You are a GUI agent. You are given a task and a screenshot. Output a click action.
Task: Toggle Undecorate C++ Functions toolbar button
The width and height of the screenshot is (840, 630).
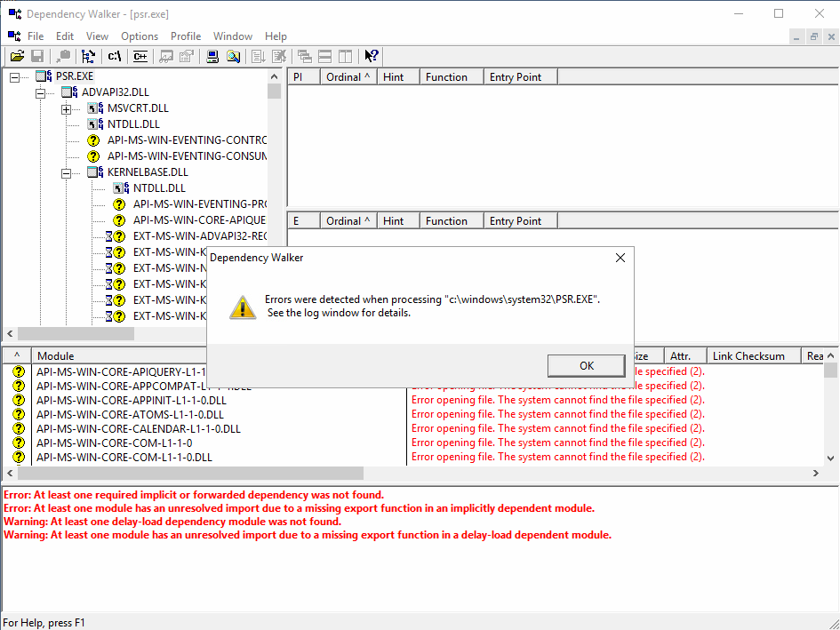coord(140,56)
